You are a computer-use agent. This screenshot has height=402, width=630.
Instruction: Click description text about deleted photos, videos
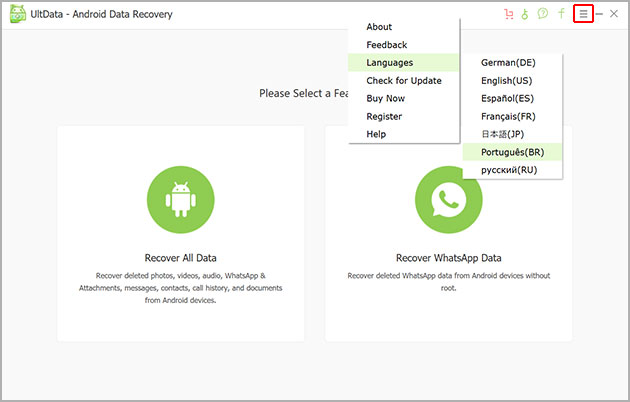pyautogui.click(x=180, y=288)
